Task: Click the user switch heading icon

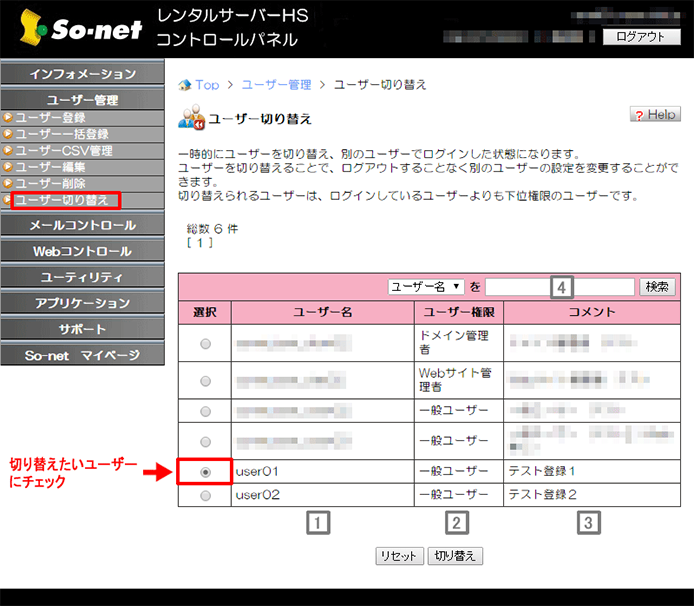Action: [190, 118]
